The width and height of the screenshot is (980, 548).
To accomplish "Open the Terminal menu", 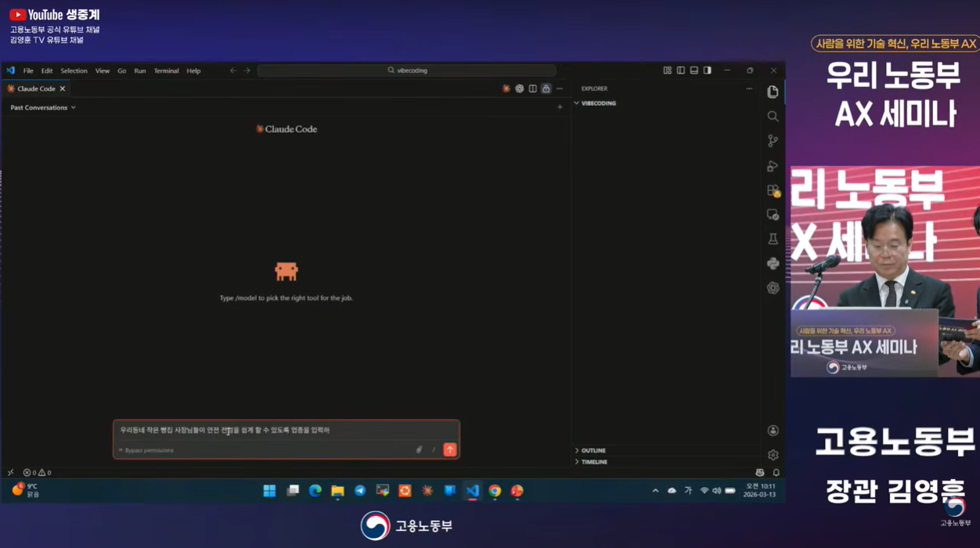I will pos(166,70).
